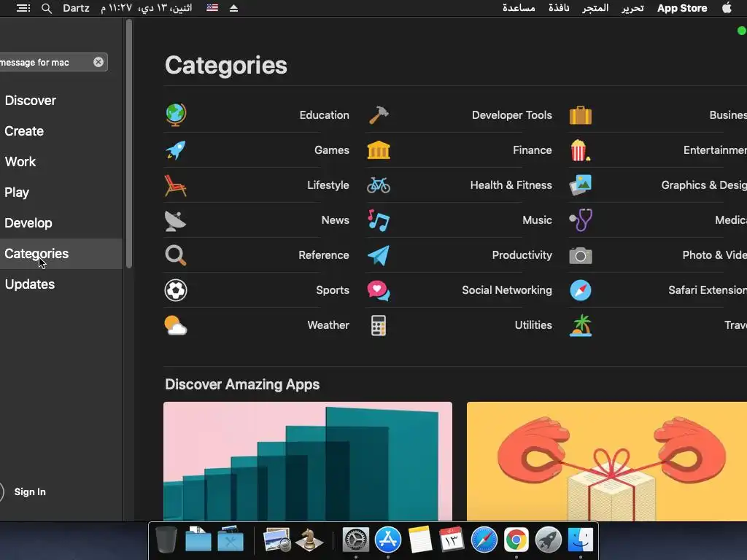Open the App Store menu in menu bar
Viewport: 747px width, 560px height.
682,8
